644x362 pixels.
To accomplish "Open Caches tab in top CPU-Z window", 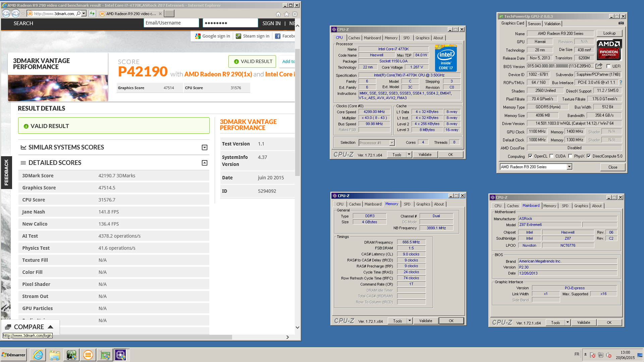I will pos(354,38).
